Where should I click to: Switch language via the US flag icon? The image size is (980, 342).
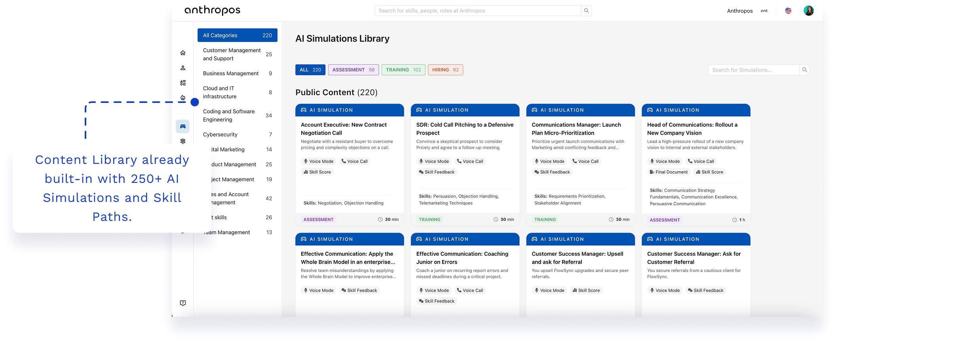[788, 11]
